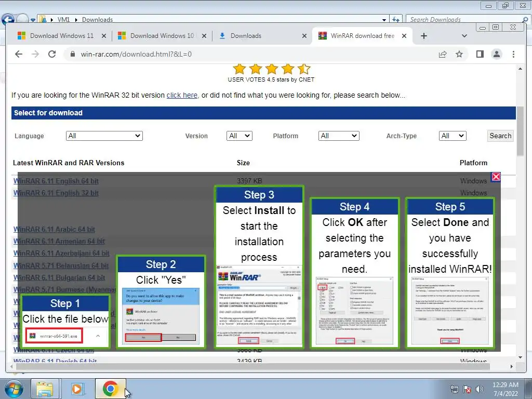Screen dimensions: 532x399
Task: Follow the 'click here' 32 bit link
Action: click(182, 96)
